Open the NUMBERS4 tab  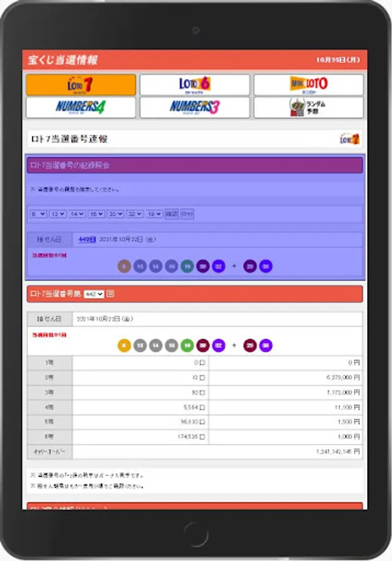[x=81, y=107]
